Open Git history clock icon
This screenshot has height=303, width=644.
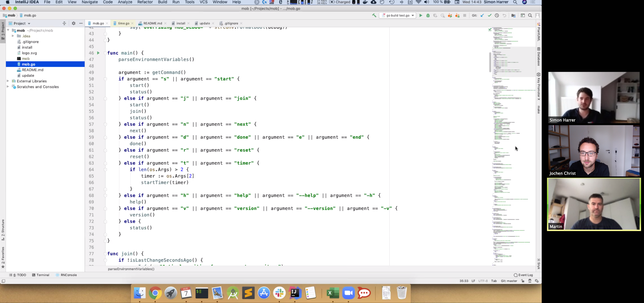[497, 15]
